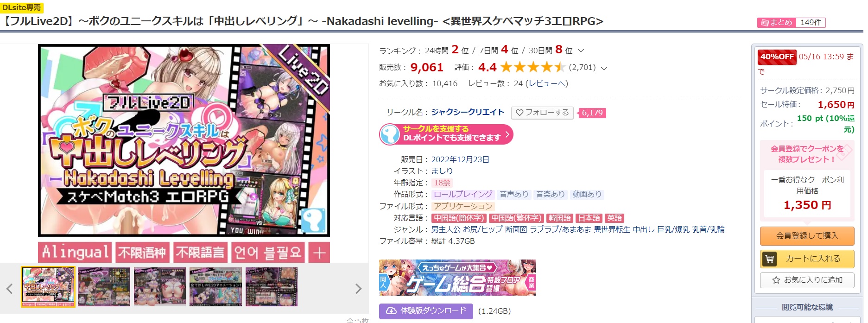The image size is (868, 323).
Task: Click 会員登録して購入 button
Action: (x=807, y=236)
